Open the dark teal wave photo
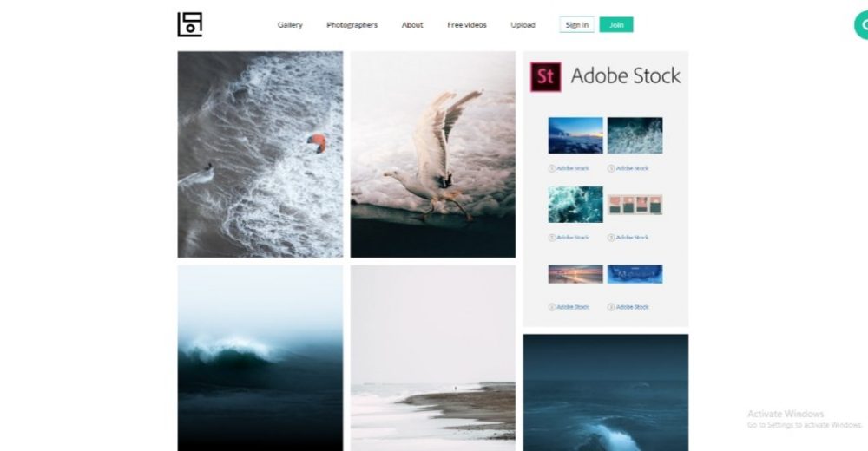Image resolution: width=868 pixels, height=451 pixels. point(260,358)
